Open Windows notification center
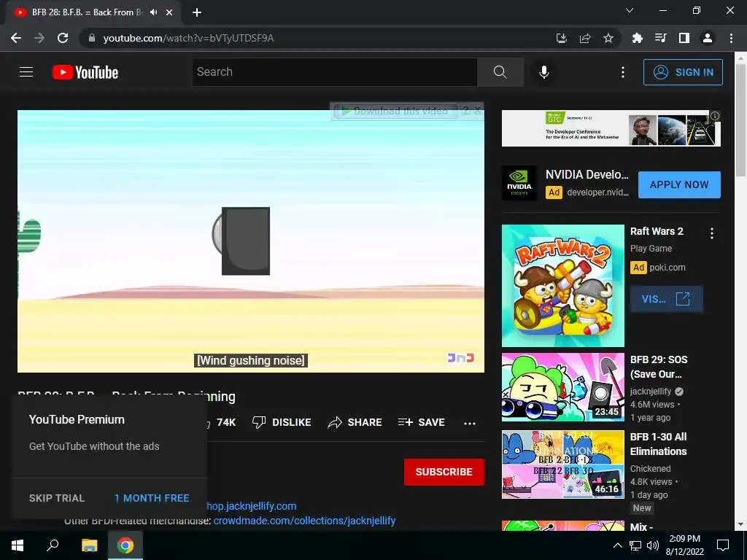Screen dimensions: 747x560 click(x=723, y=545)
